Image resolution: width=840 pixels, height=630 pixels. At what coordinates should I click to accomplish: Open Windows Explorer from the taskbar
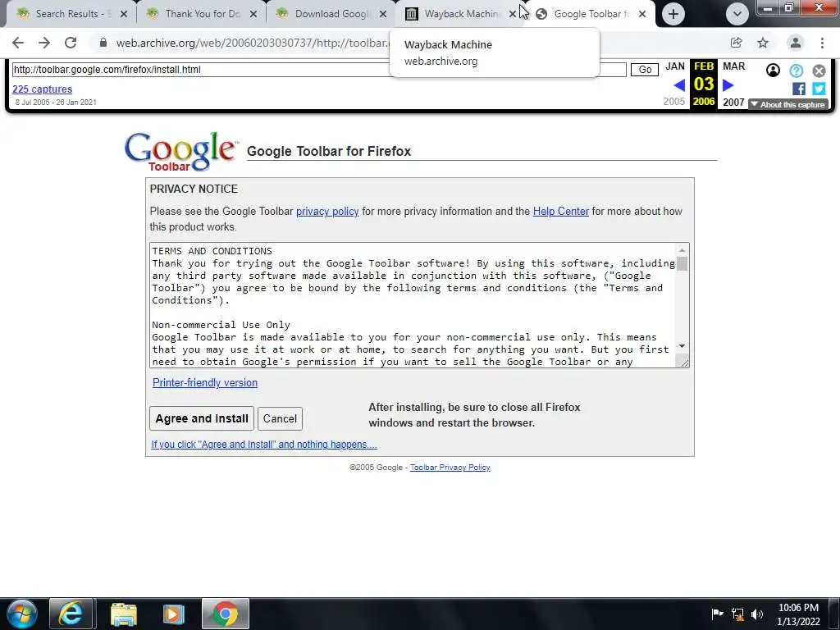point(124,614)
